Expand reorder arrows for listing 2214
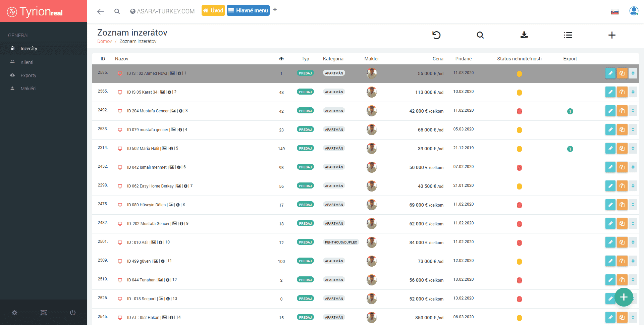Screen dimensions: 644x325 [x=633, y=149]
